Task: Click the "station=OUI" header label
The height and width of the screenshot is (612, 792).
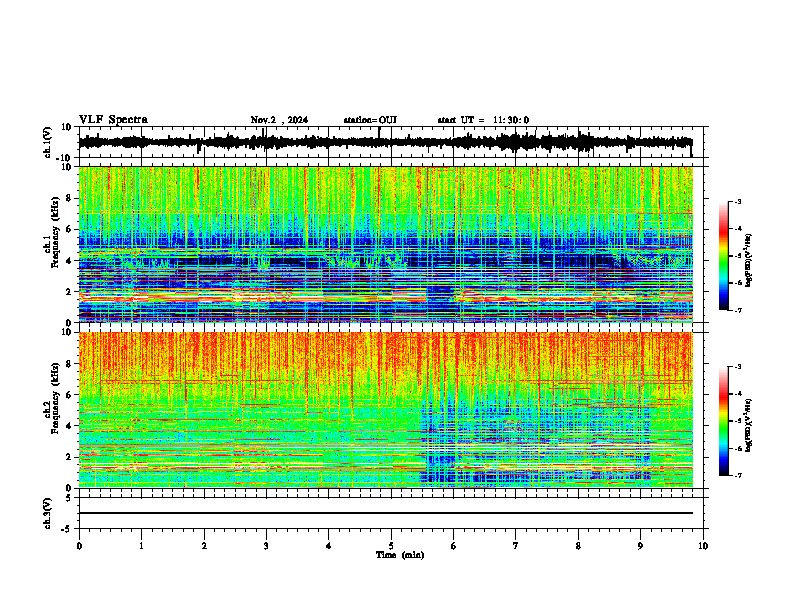Action: (x=370, y=120)
